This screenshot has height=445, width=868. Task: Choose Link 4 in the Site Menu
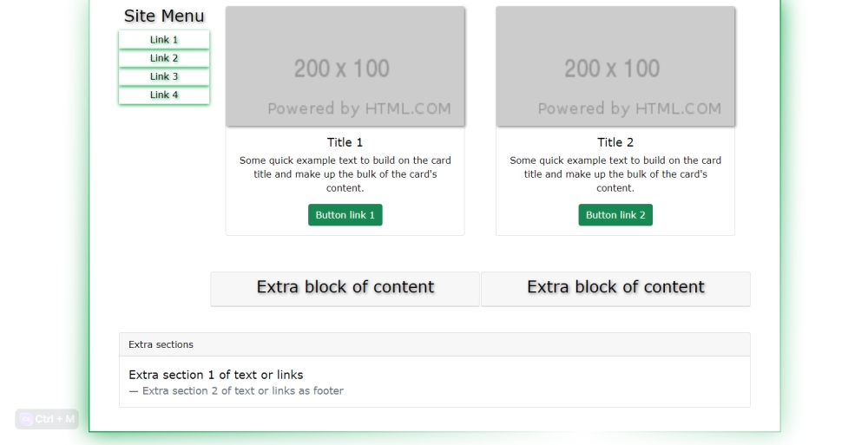click(x=164, y=95)
